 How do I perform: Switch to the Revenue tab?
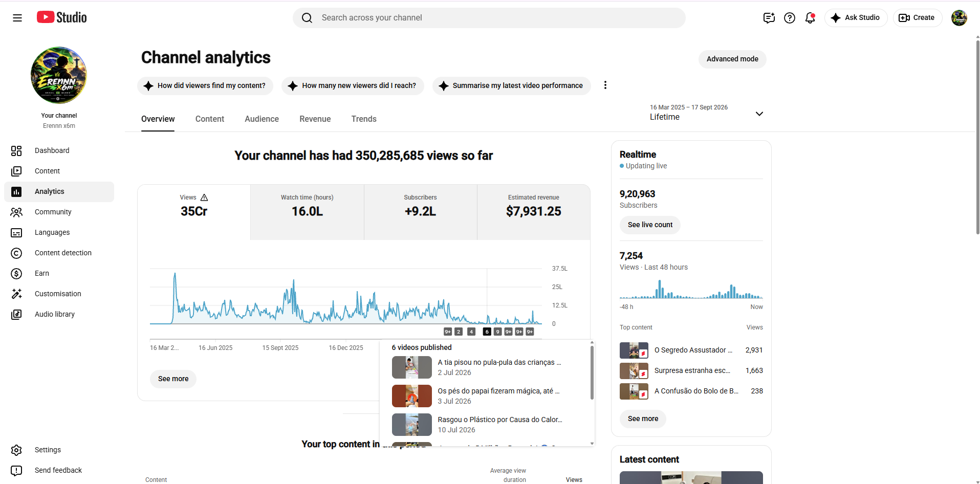(315, 119)
